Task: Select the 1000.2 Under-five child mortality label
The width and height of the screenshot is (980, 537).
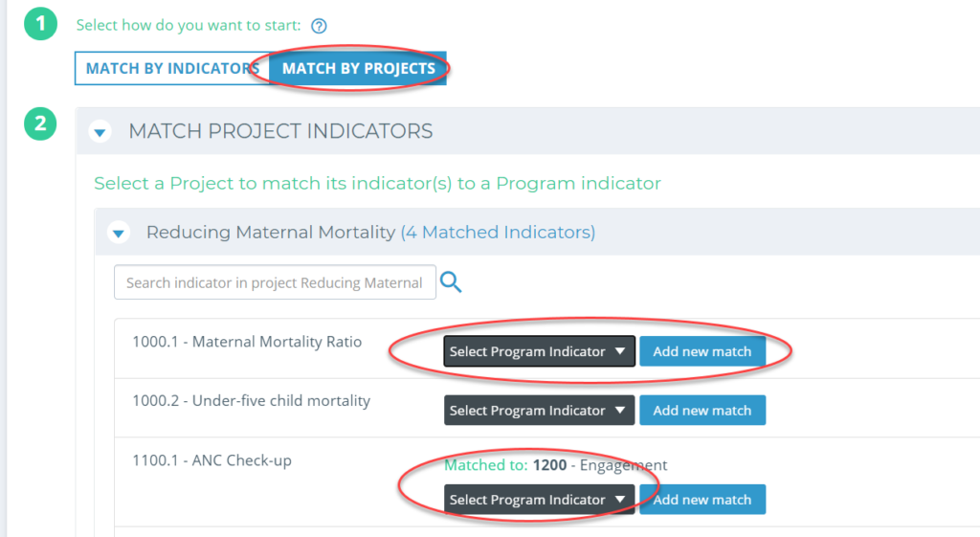Action: pyautogui.click(x=252, y=401)
